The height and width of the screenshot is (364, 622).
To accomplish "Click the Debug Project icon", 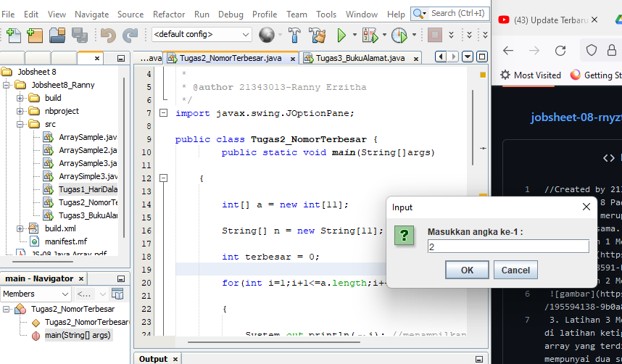I will pos(370,35).
